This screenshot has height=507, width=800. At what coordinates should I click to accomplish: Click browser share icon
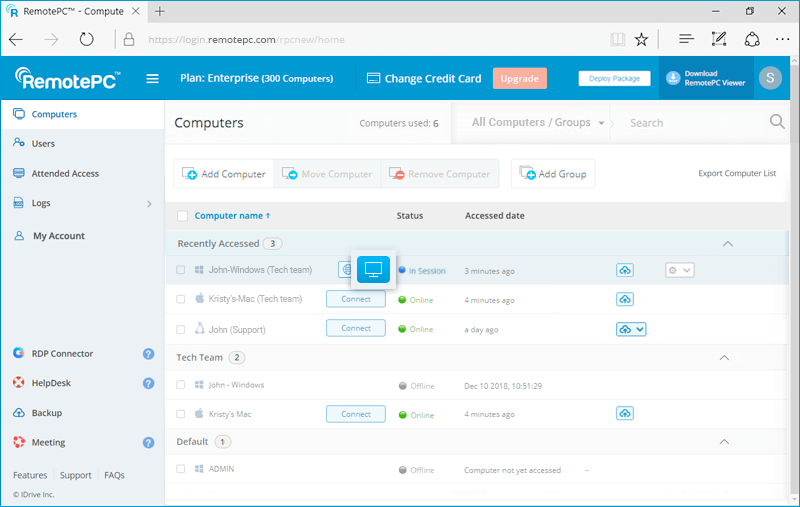tap(752, 39)
